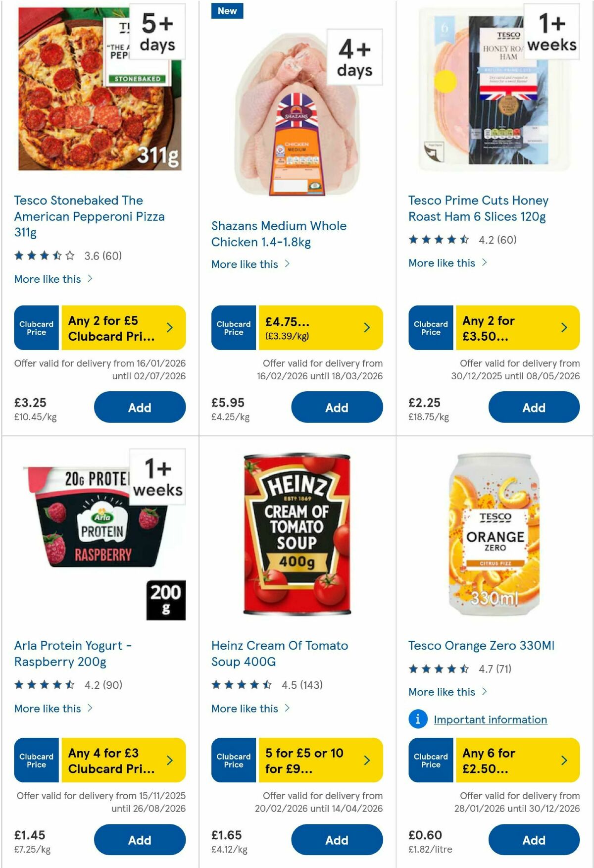Viewport: 594px width, 868px height.
Task: Click Add for Arla Protein Yogurt Raspberry
Action: 140,840
